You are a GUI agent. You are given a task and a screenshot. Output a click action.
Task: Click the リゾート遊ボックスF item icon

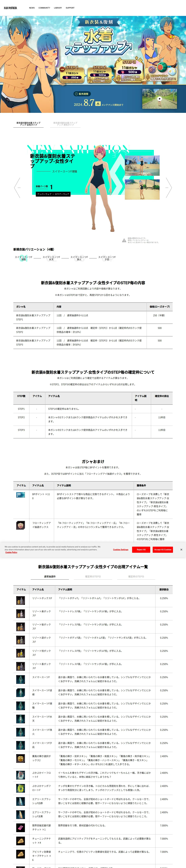[x=21, y=640]
